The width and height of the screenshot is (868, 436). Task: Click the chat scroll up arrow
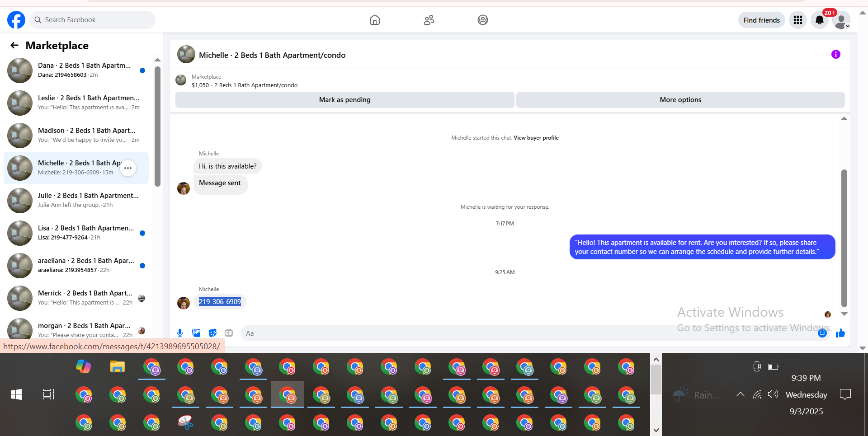click(x=844, y=119)
